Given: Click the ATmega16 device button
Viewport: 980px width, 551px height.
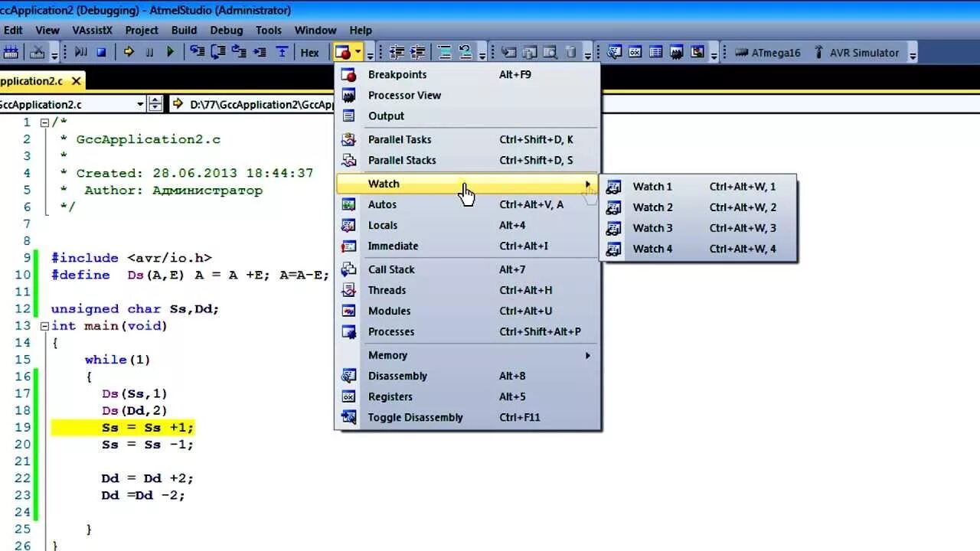Looking at the screenshot, I should tap(768, 53).
